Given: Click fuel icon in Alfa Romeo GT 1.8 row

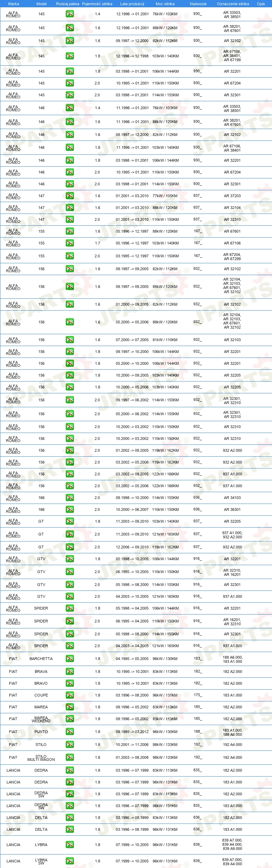Looking at the screenshot, I should point(70,522).
